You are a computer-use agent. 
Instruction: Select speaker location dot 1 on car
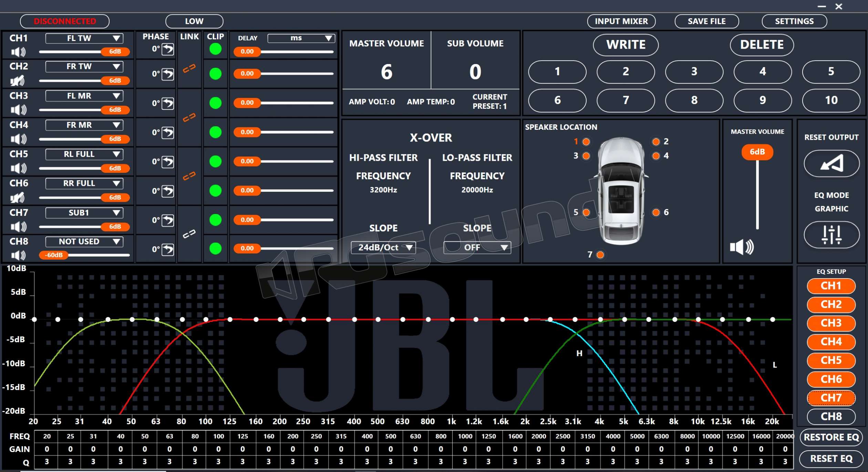click(x=586, y=141)
